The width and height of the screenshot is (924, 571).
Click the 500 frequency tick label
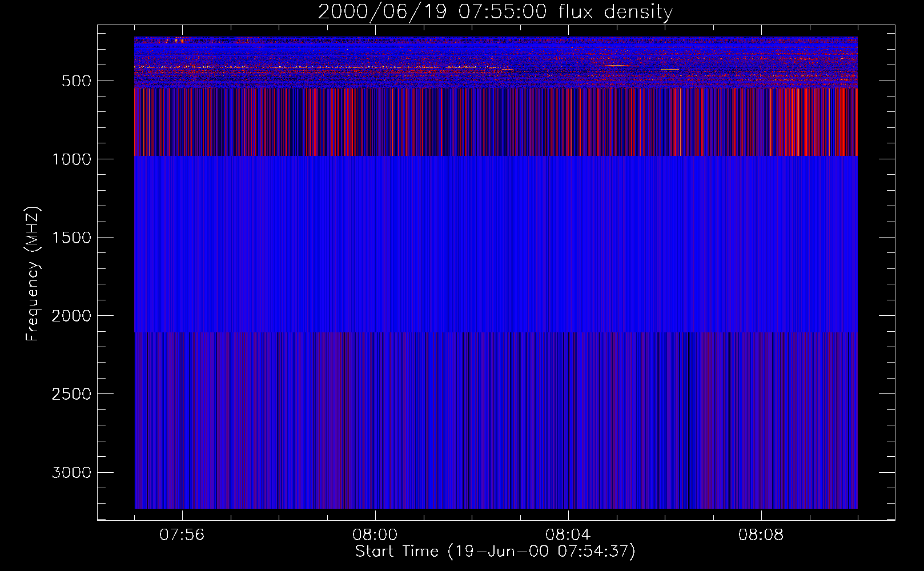[x=77, y=81]
